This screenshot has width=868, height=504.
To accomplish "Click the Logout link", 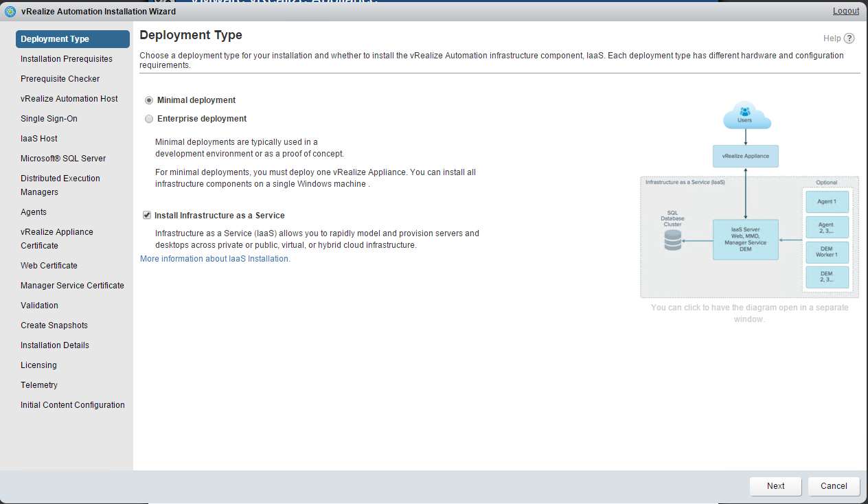I will (846, 11).
